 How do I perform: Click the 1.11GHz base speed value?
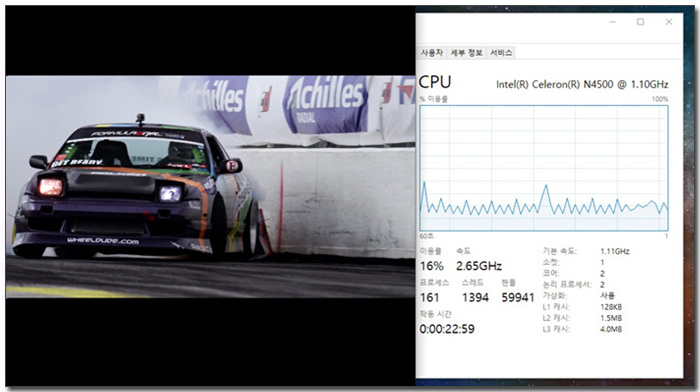pyautogui.click(x=615, y=251)
